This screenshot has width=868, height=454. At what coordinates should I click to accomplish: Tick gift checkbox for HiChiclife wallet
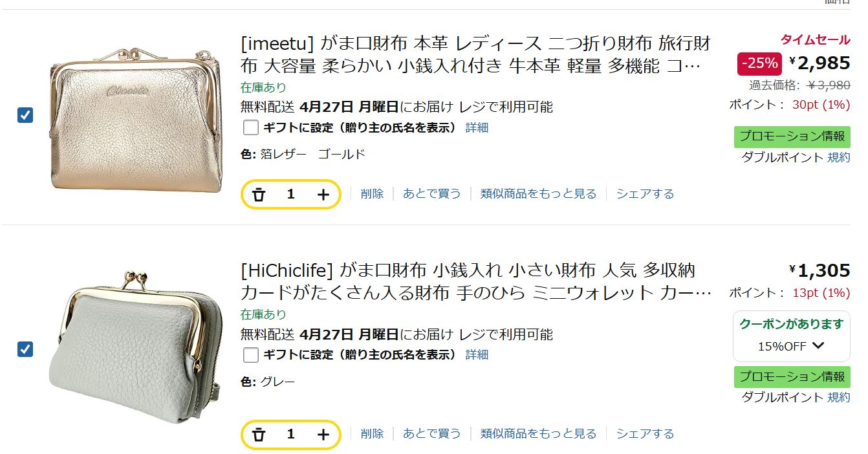(251, 354)
